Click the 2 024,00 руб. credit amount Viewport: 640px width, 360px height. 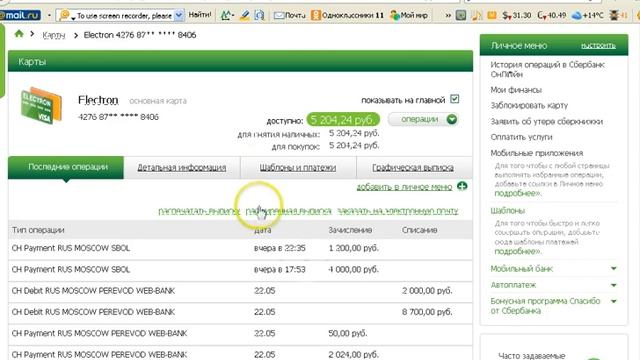click(353, 354)
